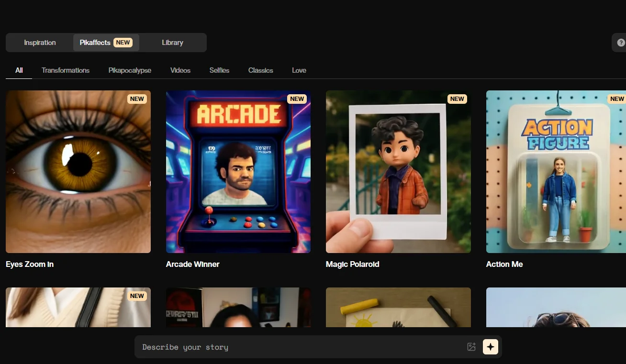The image size is (626, 364).
Task: Open second-row thumbnail with sun drawing
Action: pos(398,307)
